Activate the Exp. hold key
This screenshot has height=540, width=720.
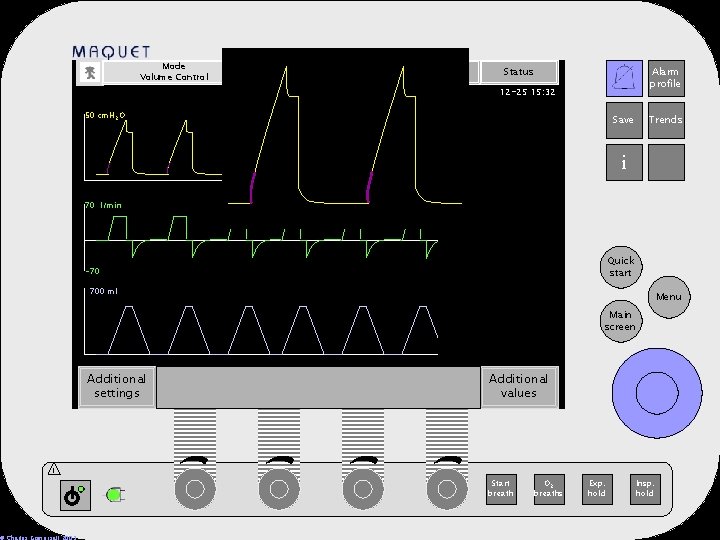(x=597, y=489)
